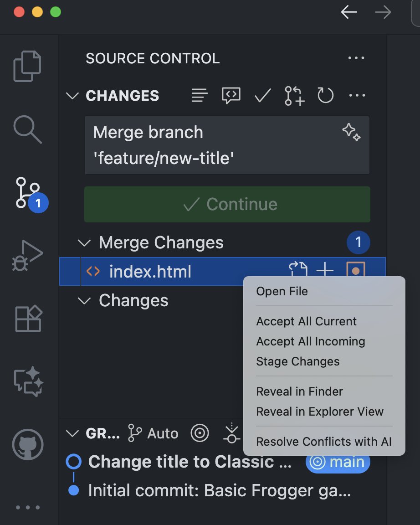Click the create pull request icon
Image resolution: width=420 pixels, height=525 pixels.
[x=294, y=96]
